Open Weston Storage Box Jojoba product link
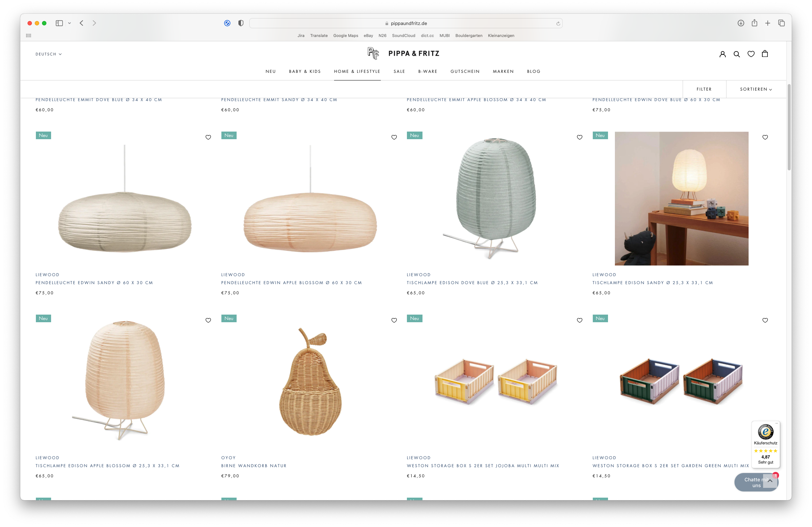The image size is (812, 527). [483, 466]
